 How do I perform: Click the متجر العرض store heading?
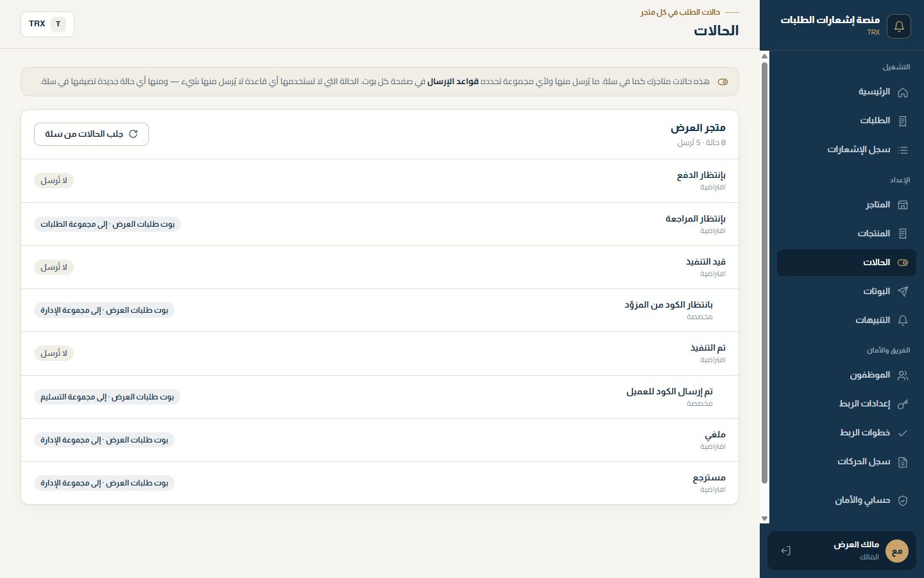pyautogui.click(x=698, y=128)
